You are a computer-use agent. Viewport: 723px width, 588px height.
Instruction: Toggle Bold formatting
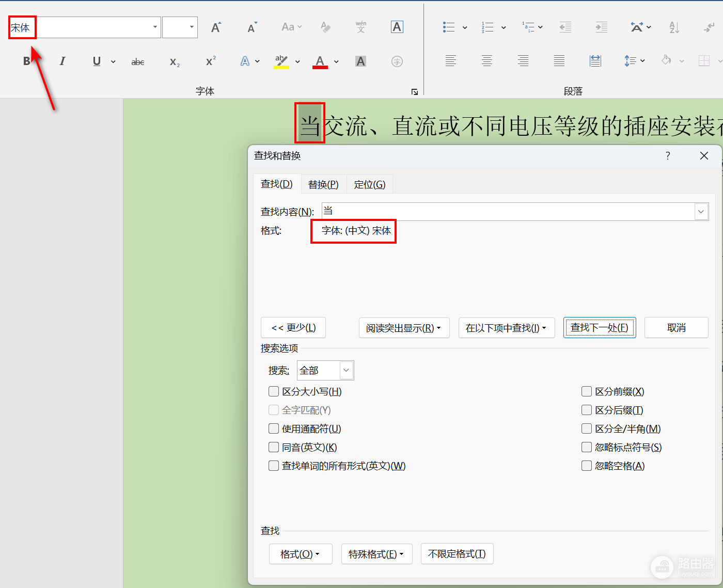(x=27, y=61)
